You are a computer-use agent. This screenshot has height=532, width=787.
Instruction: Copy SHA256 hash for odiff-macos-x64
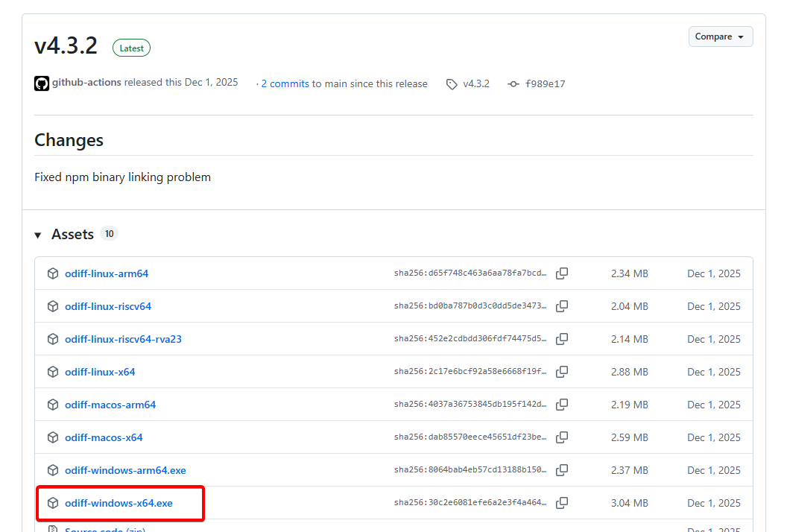(562, 437)
